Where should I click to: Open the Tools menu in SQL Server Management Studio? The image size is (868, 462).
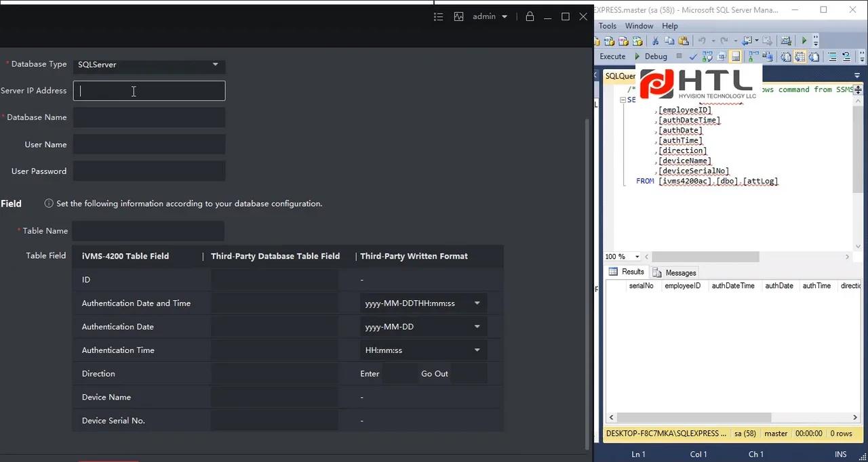click(607, 26)
